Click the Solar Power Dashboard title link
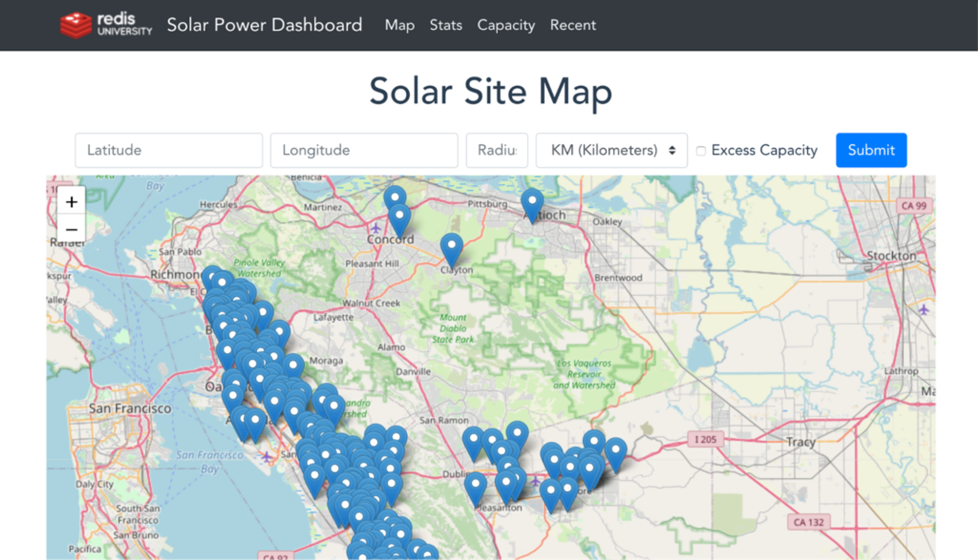This screenshot has width=978, height=560. (x=264, y=25)
